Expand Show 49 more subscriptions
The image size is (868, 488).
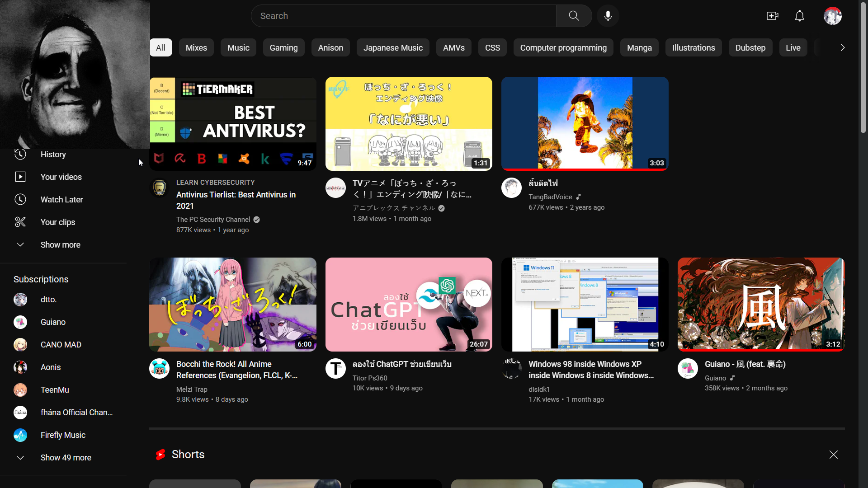(66, 457)
